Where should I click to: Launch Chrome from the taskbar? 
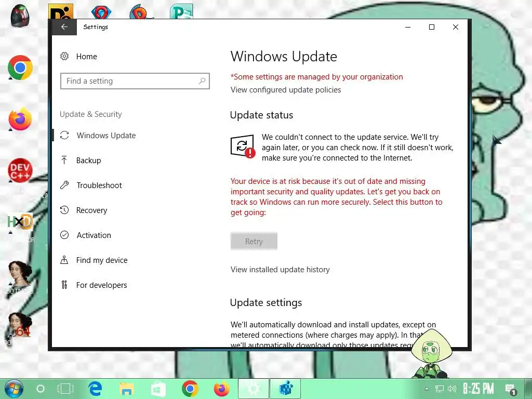[190, 389]
